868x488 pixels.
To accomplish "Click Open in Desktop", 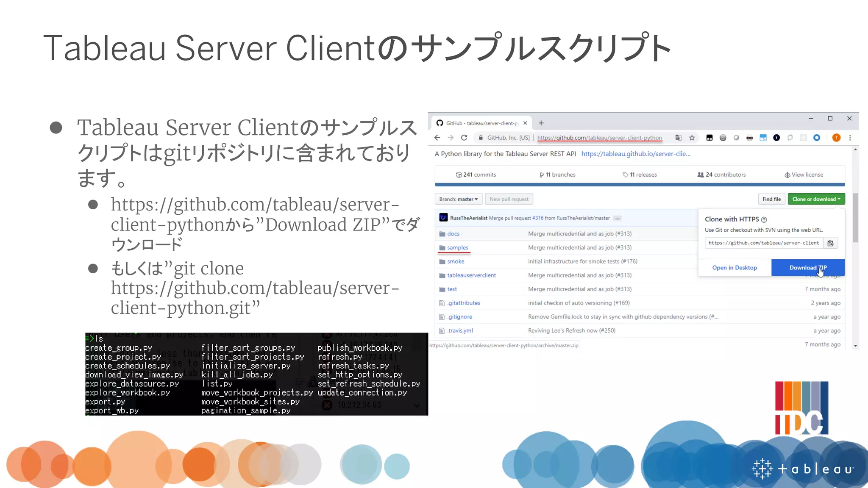I will click(734, 268).
